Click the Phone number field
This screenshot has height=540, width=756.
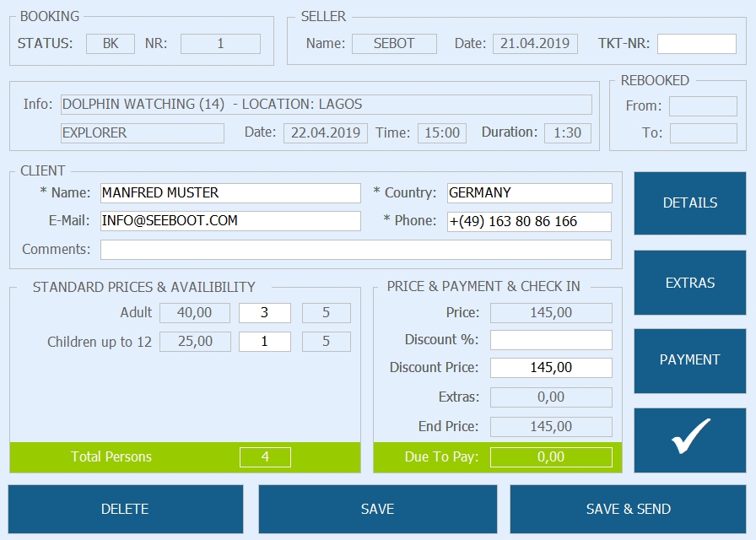(x=529, y=221)
